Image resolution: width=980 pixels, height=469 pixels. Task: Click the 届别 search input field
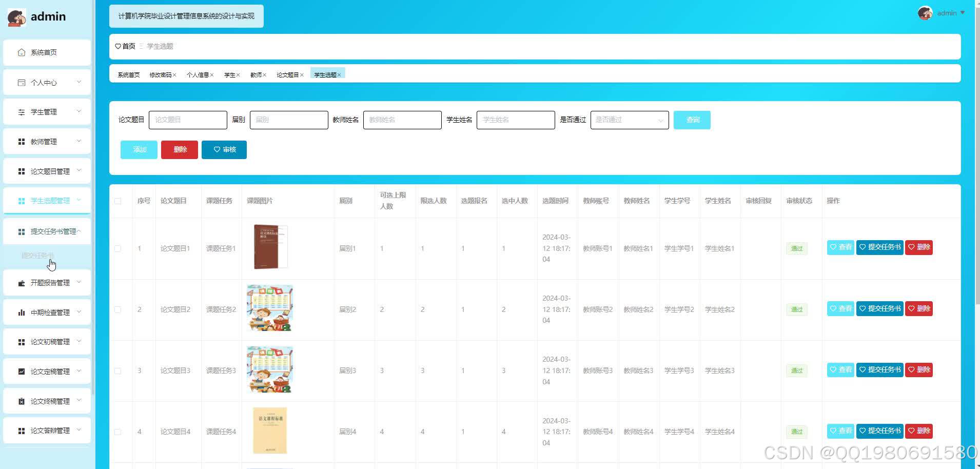[289, 120]
